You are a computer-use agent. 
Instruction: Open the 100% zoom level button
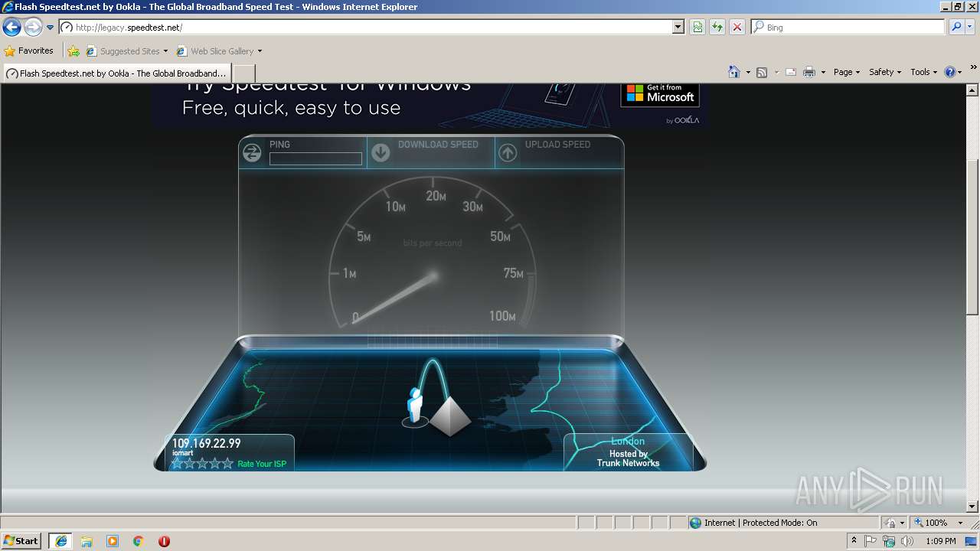coord(931,523)
